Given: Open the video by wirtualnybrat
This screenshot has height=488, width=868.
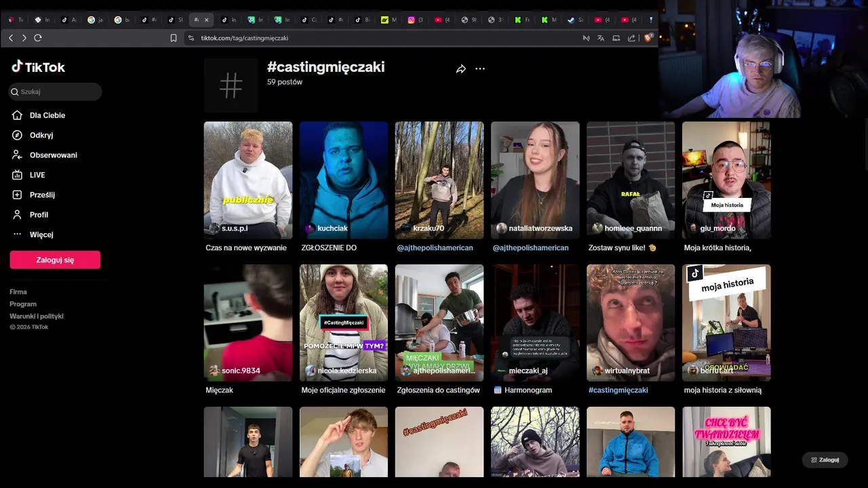Looking at the screenshot, I should pyautogui.click(x=631, y=323).
